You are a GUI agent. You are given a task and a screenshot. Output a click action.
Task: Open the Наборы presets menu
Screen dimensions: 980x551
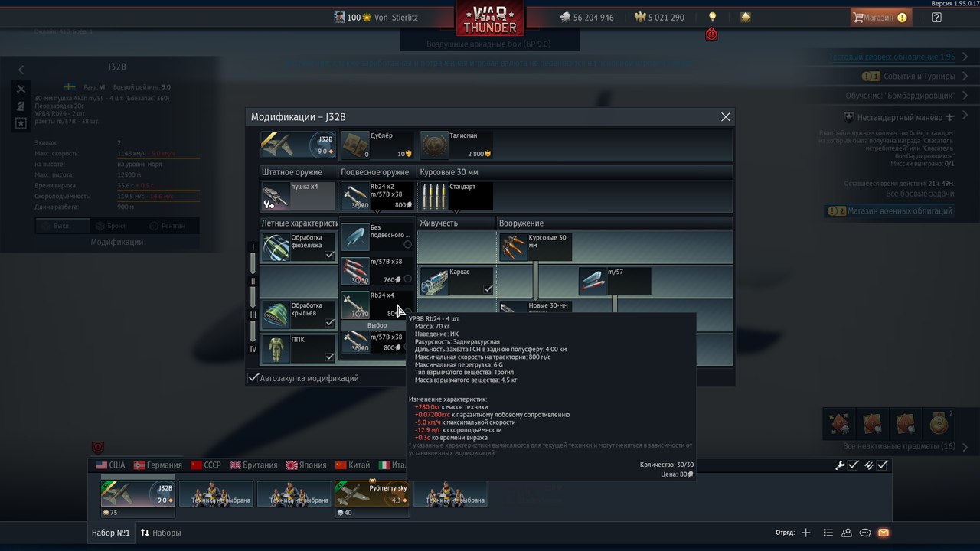point(160,533)
